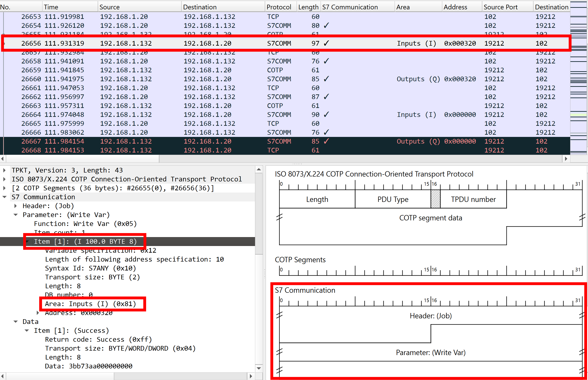Collapse the S7 Communication tree node
The height and width of the screenshot is (380, 588).
(x=4, y=197)
